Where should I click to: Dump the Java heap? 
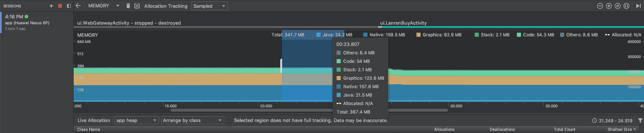point(137,6)
